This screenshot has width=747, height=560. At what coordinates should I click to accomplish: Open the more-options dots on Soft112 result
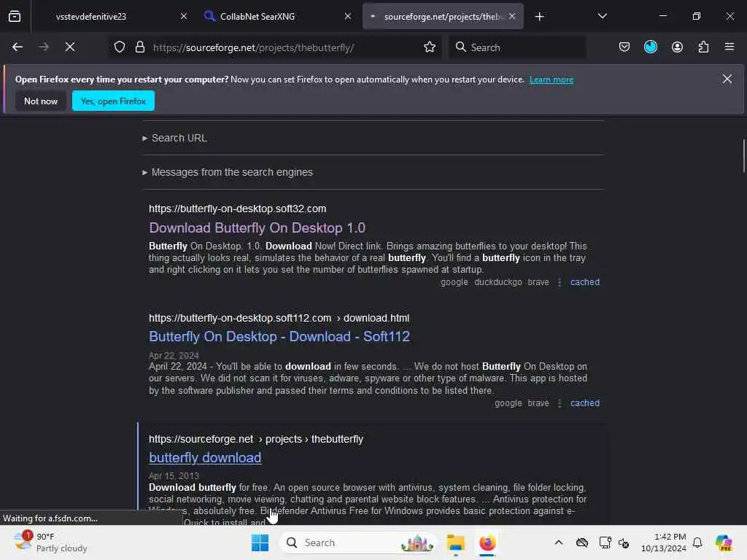(560, 403)
